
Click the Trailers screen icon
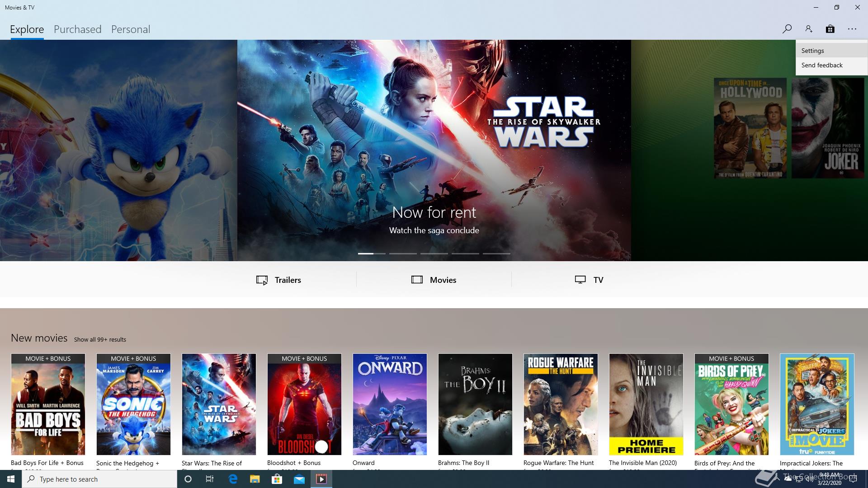(x=262, y=280)
